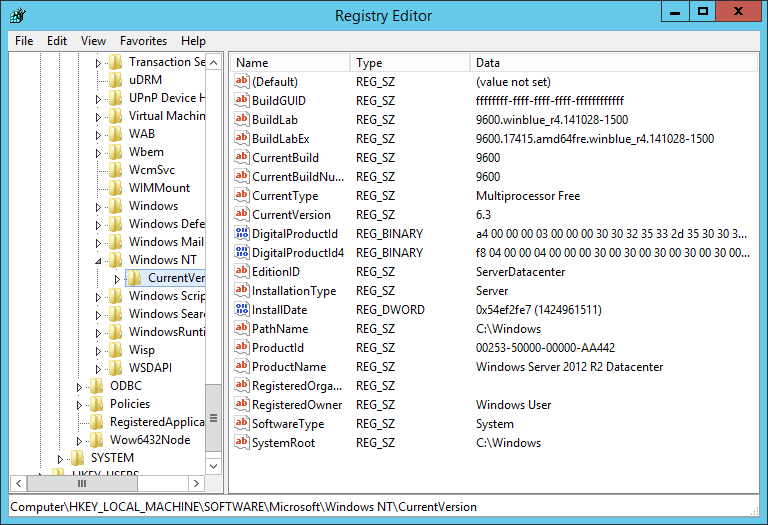Viewport: 768px width, 525px height.
Task: Click the DigitalProductId4 binary value icon
Action: coord(241,253)
